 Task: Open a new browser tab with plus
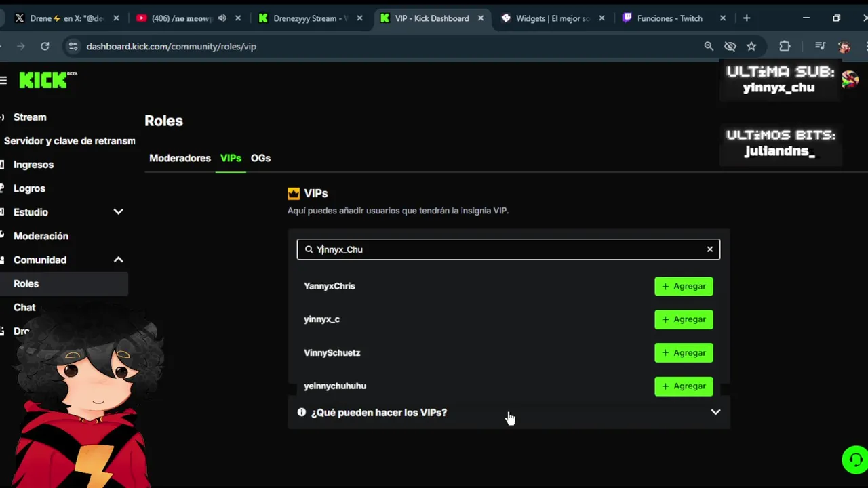coord(747,18)
